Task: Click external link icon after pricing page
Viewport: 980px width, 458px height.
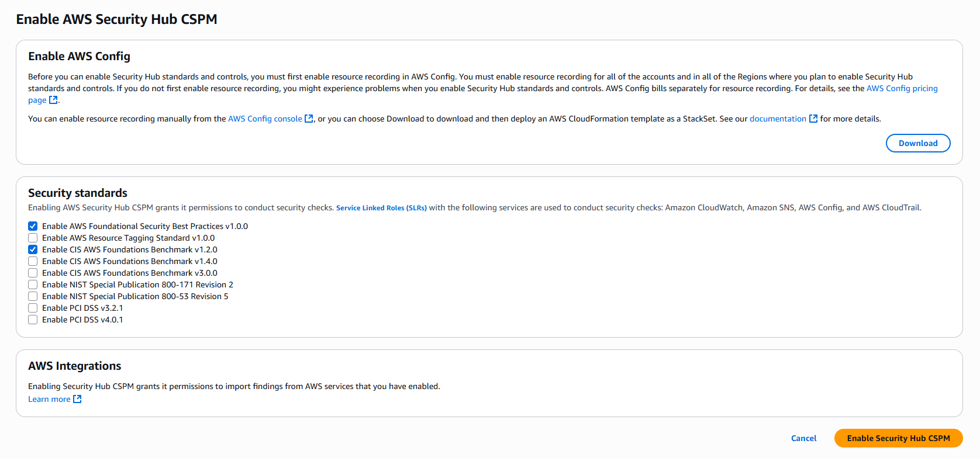Action: pyautogui.click(x=53, y=100)
